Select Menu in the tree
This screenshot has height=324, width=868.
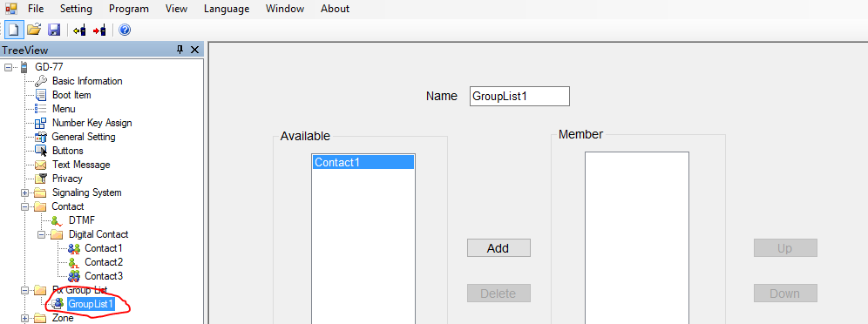64,109
